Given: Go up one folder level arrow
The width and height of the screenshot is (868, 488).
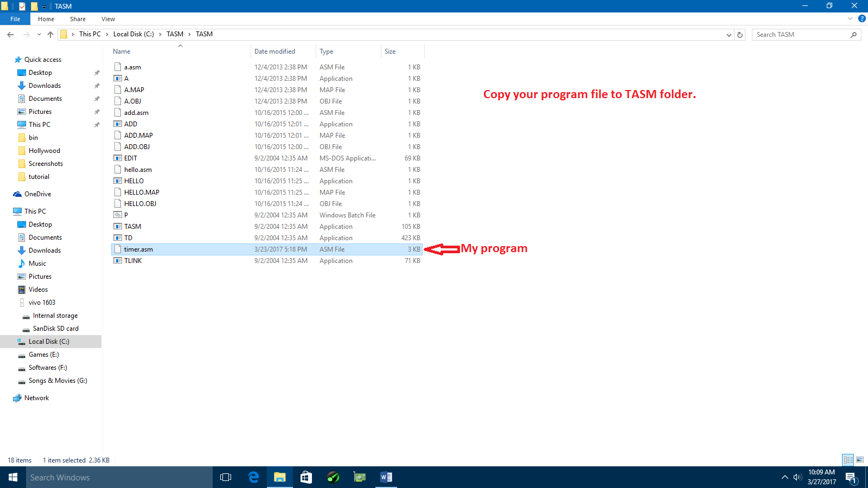Looking at the screenshot, I should tap(50, 34).
